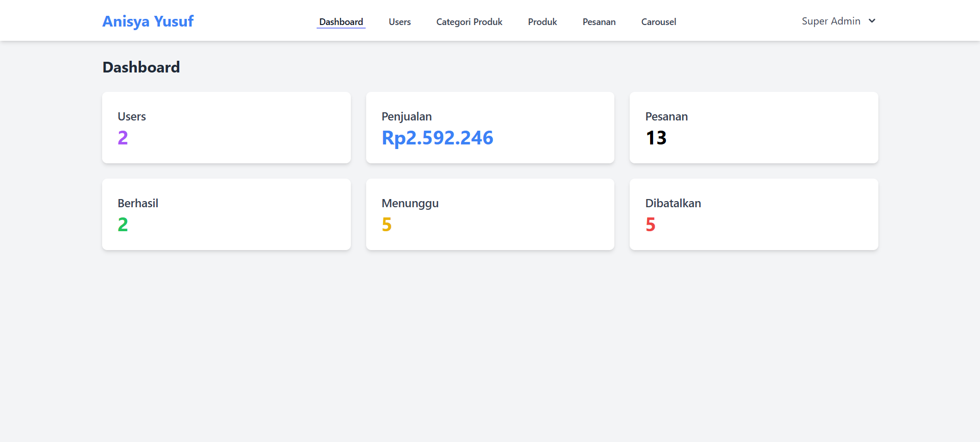Click the Pesanan title in the stats card
Viewport: 980px width, 442px height.
coord(666,116)
